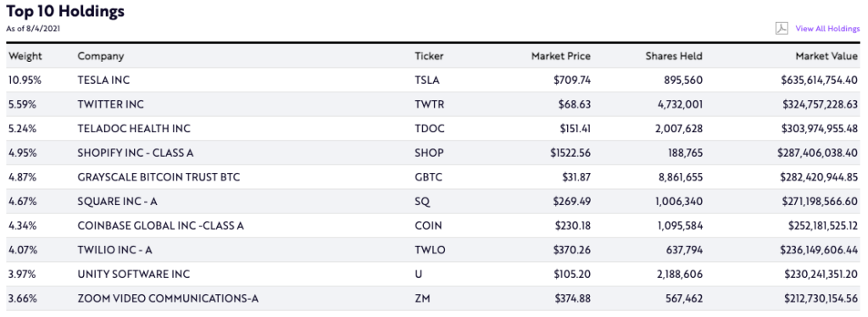Click UNITY SOFTWARE INC company name
The width and height of the screenshot is (868, 317).
pos(133,275)
